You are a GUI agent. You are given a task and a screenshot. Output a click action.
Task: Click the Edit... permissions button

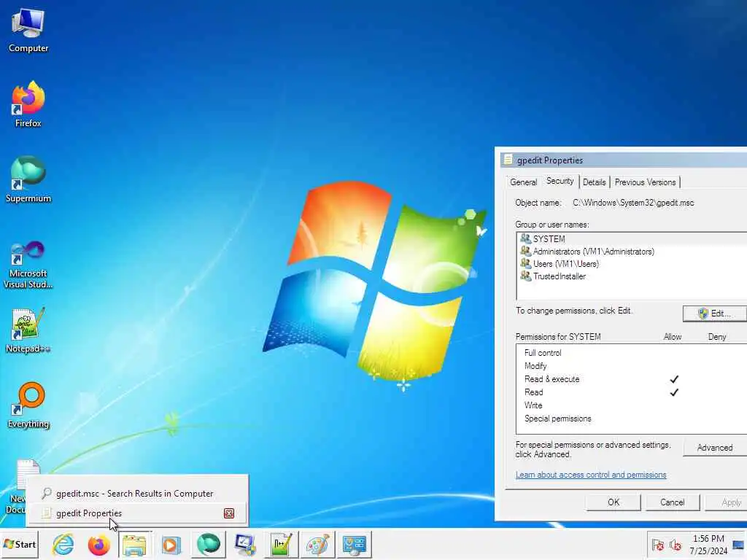(x=715, y=314)
